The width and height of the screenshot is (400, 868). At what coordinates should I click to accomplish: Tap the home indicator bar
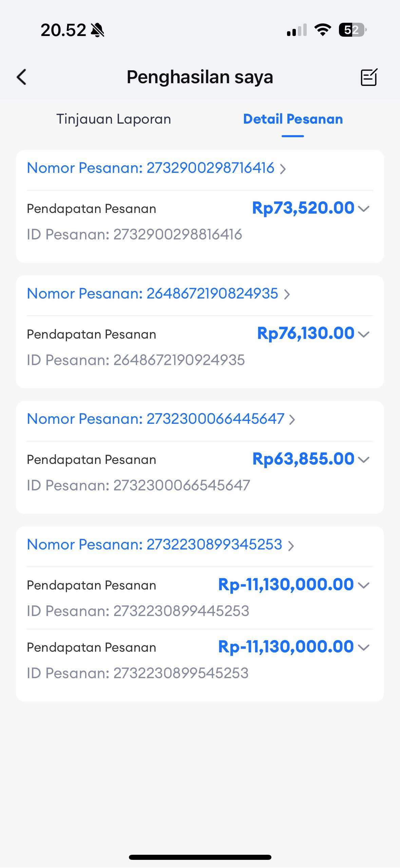pyautogui.click(x=200, y=857)
